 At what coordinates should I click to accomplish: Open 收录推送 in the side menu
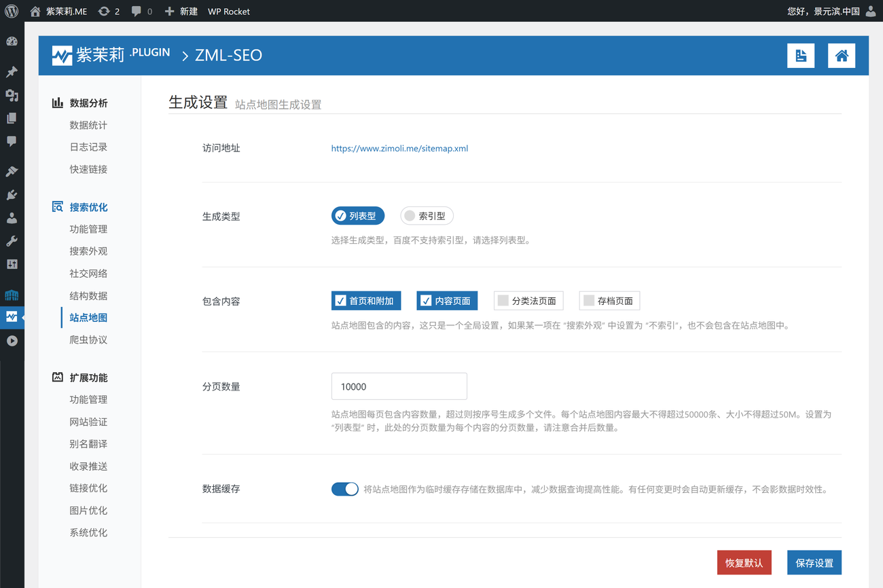[x=88, y=466]
